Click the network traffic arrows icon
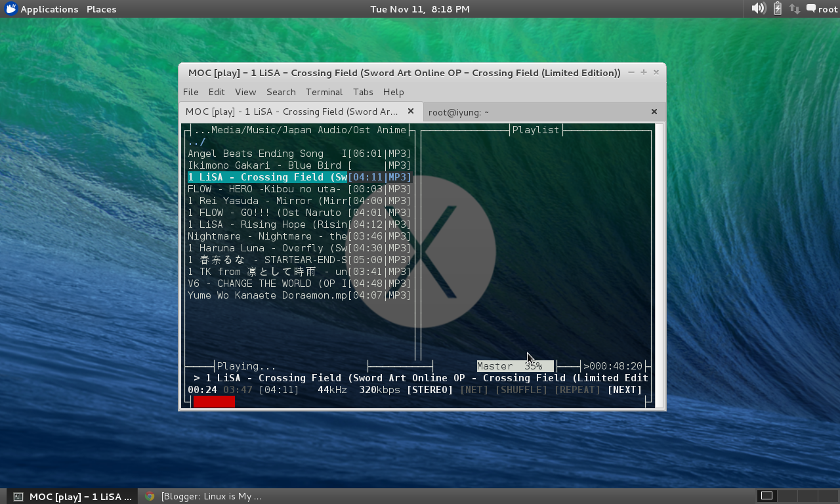 (x=793, y=9)
